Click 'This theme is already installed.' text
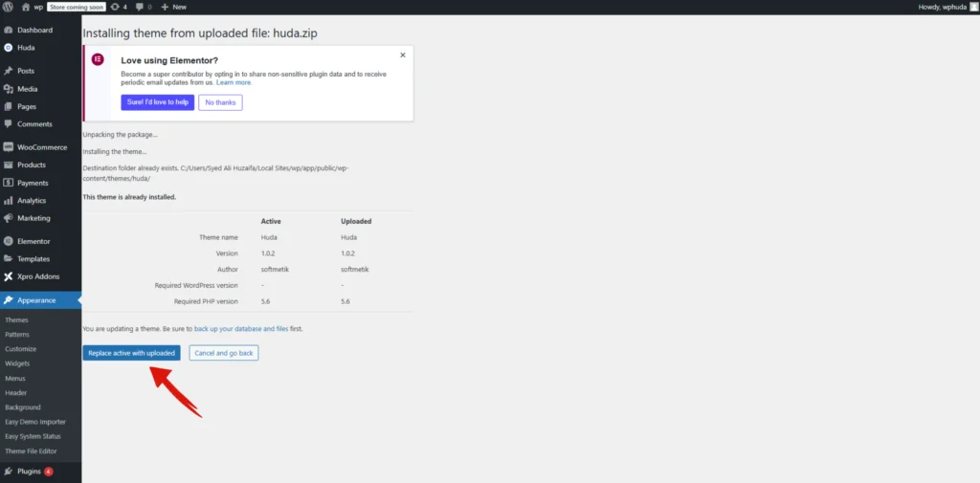Viewport: 980px width, 483px height. coord(129,197)
